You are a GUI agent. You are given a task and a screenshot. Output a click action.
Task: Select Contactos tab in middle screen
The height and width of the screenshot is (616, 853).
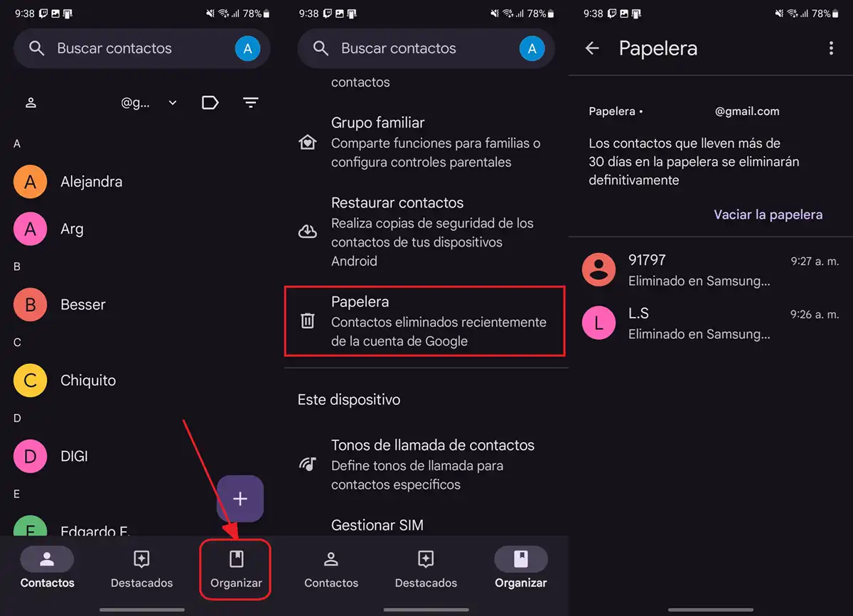click(331, 568)
